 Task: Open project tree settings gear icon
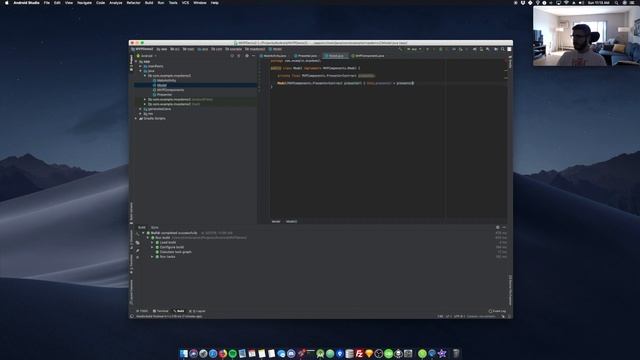(x=247, y=56)
